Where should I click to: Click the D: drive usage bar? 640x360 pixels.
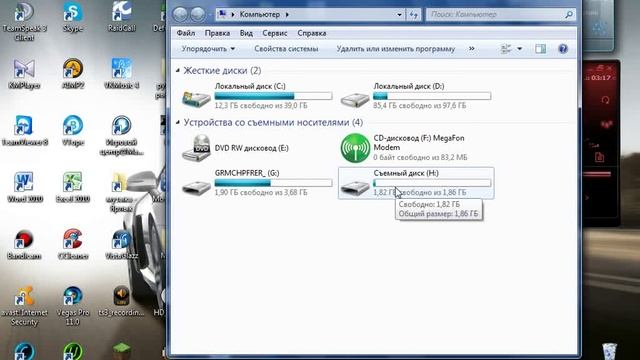(432, 96)
